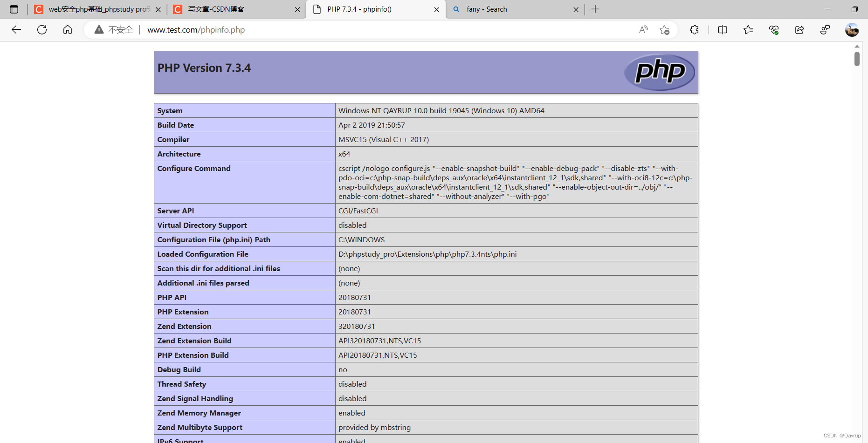The width and height of the screenshot is (868, 443).
Task: Click the System row label
Action: click(x=170, y=111)
